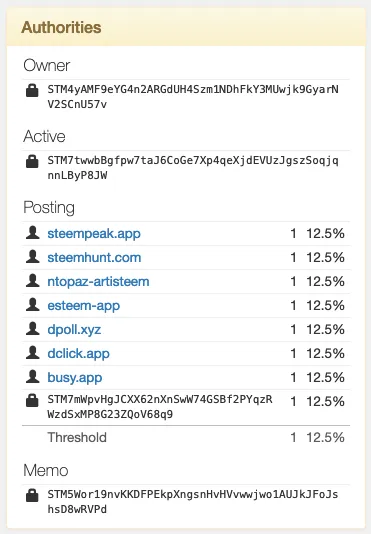371x534 pixels.
Task: Click the user icon next to steemhunt.com
Action: pyautogui.click(x=33, y=257)
